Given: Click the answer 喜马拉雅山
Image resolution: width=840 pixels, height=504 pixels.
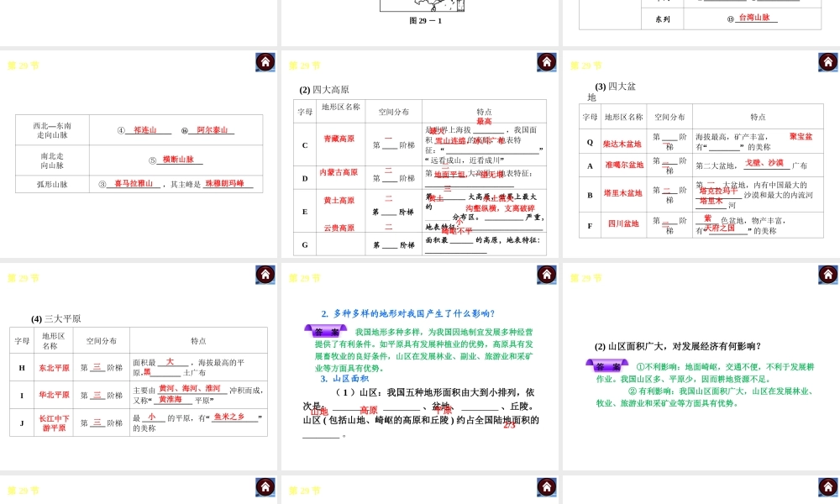Looking at the screenshot, I should (134, 183).
